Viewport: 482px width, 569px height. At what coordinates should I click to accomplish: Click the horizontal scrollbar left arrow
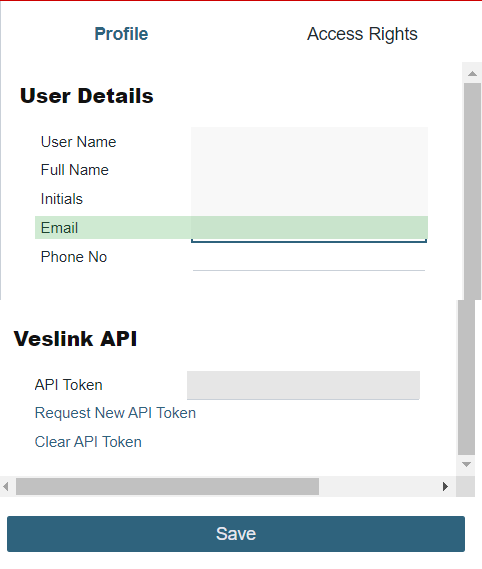(x=5, y=486)
